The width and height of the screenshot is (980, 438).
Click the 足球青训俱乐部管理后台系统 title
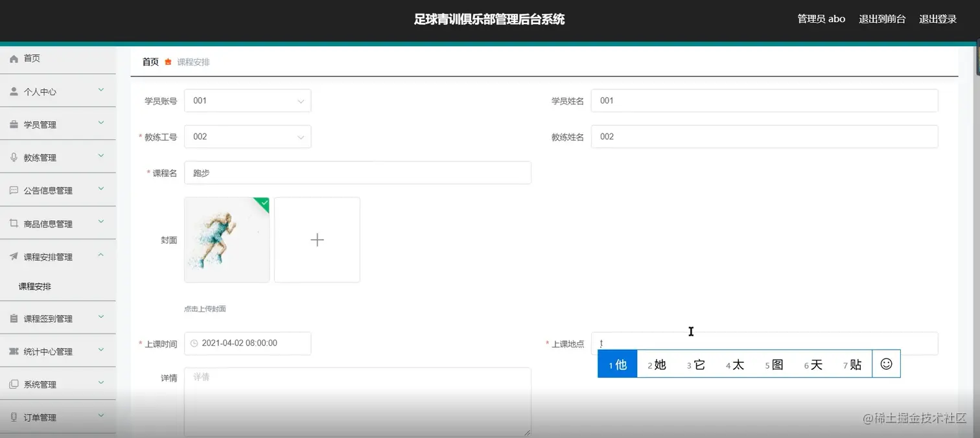[x=489, y=19]
